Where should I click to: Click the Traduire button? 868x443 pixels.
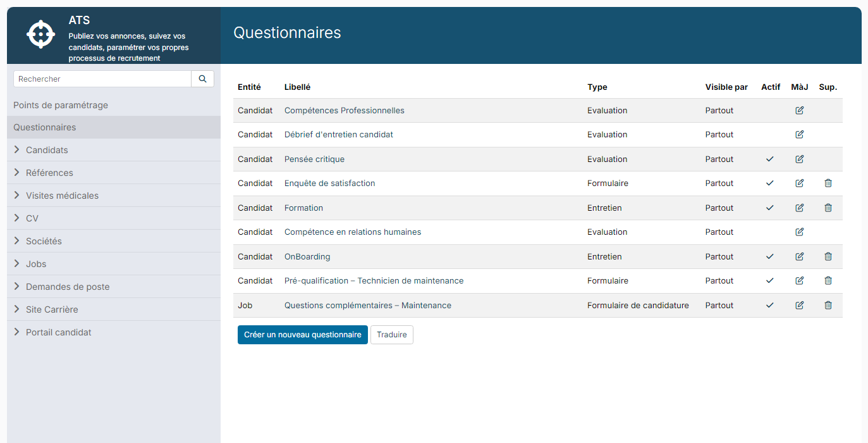(x=392, y=335)
